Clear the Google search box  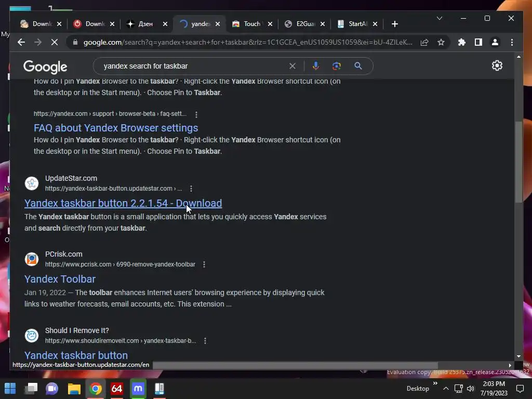coord(292,66)
